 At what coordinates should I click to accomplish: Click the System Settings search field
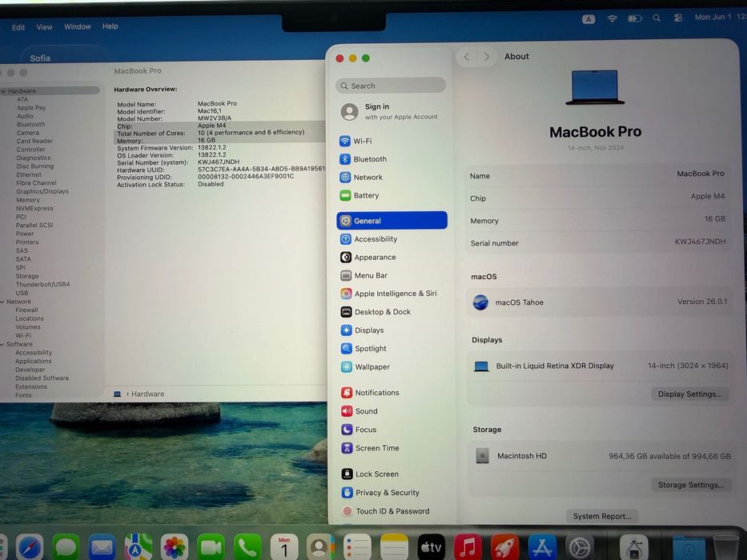pos(391,86)
